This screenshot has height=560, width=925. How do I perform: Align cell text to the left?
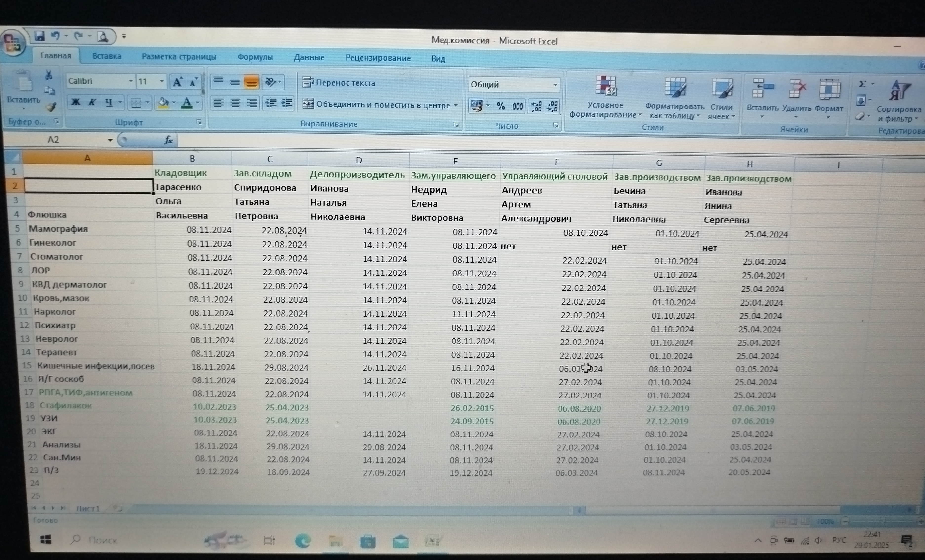218,102
